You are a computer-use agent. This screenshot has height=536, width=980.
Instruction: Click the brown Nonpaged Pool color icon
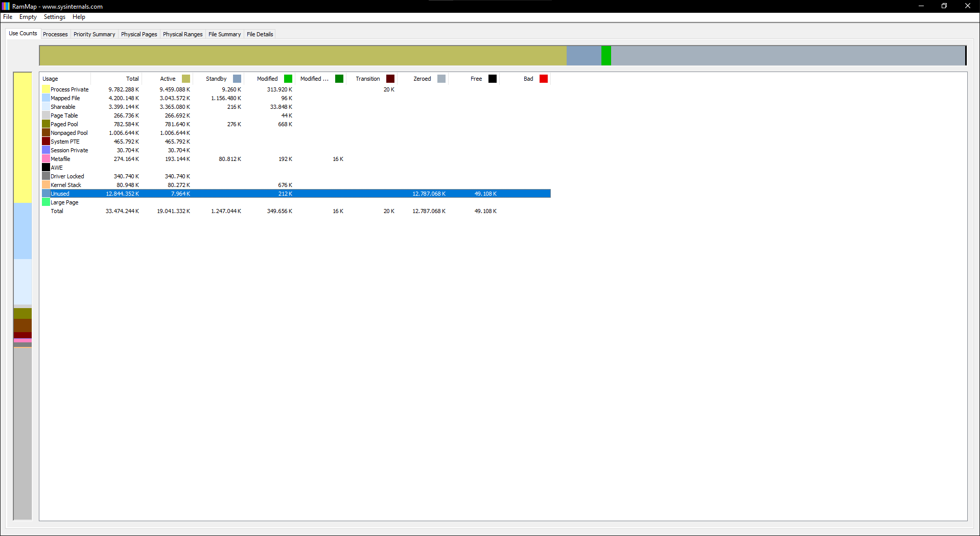46,133
